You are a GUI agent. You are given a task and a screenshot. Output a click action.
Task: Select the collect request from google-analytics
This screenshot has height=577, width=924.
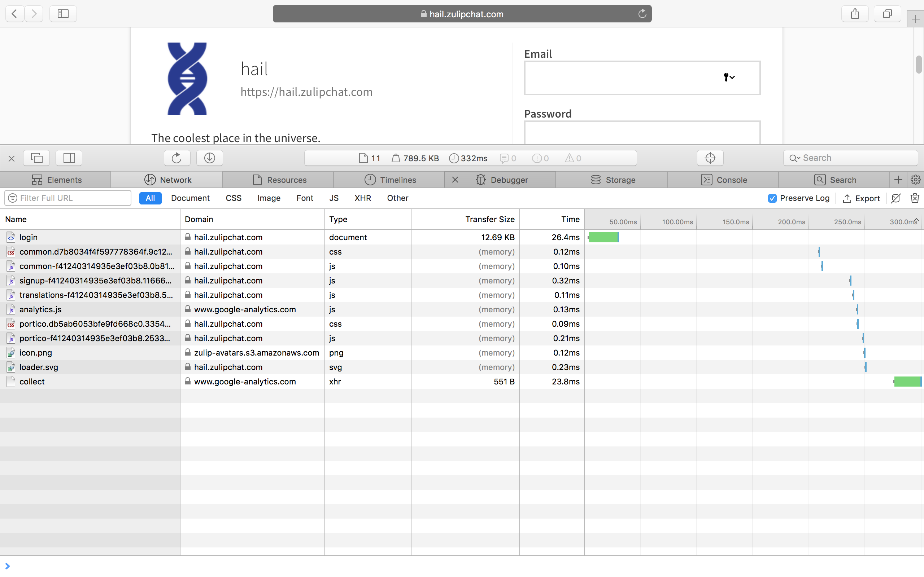pyautogui.click(x=32, y=381)
